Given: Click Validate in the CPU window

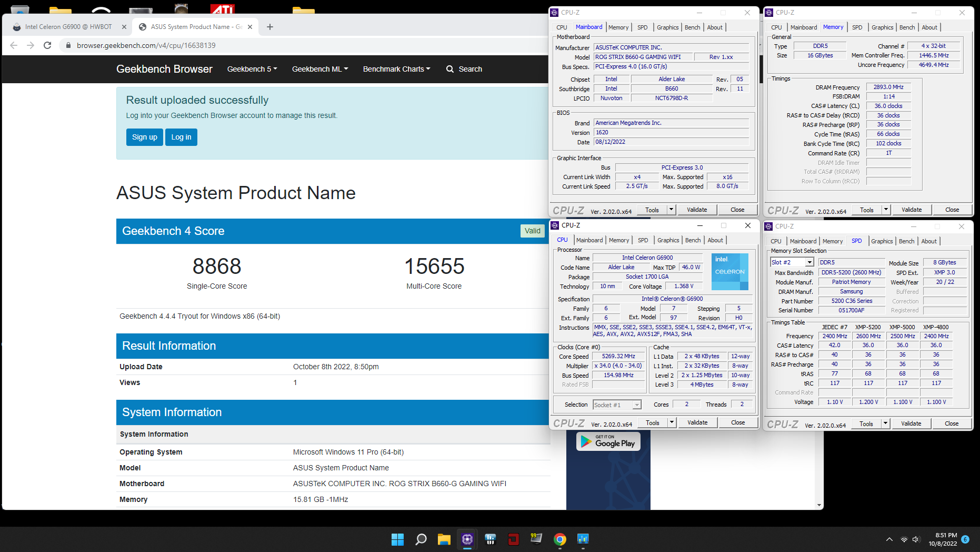Looking at the screenshot, I should coord(697,422).
